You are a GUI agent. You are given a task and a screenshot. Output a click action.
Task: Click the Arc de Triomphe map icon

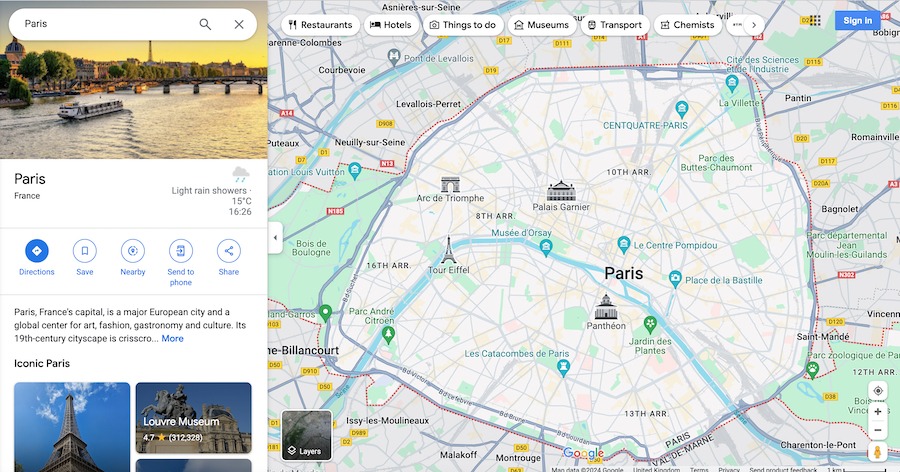[450, 184]
